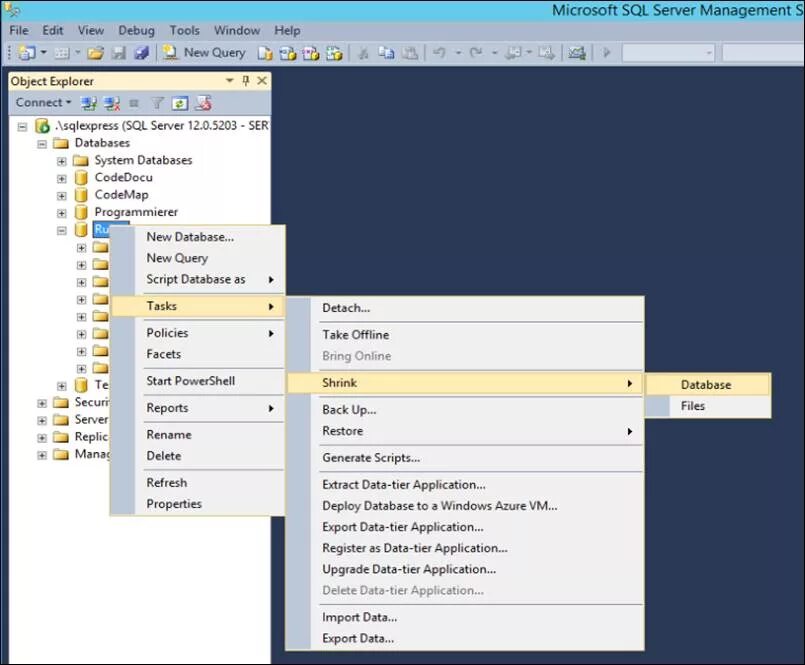Image resolution: width=805 pixels, height=665 pixels.
Task: Click the Analysis Services MDX Query icon
Action: click(288, 53)
